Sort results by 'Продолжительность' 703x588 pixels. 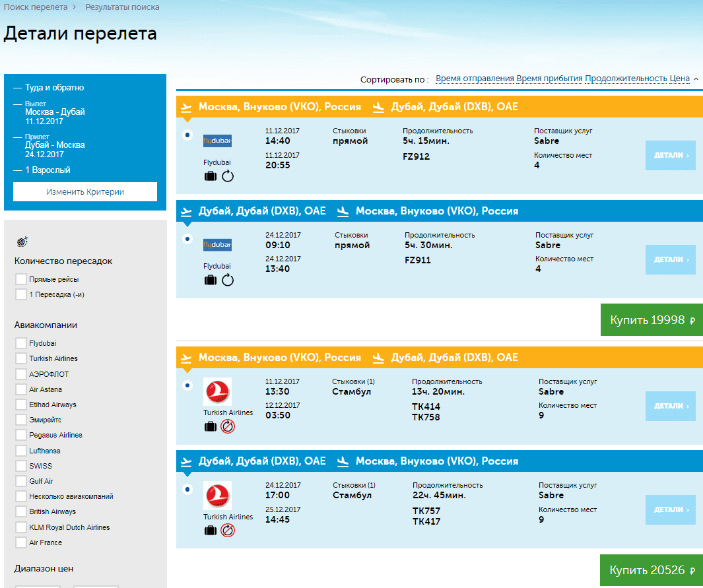pos(626,79)
